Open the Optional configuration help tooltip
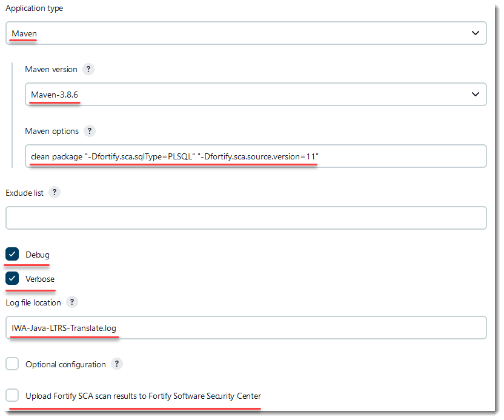 [116, 364]
